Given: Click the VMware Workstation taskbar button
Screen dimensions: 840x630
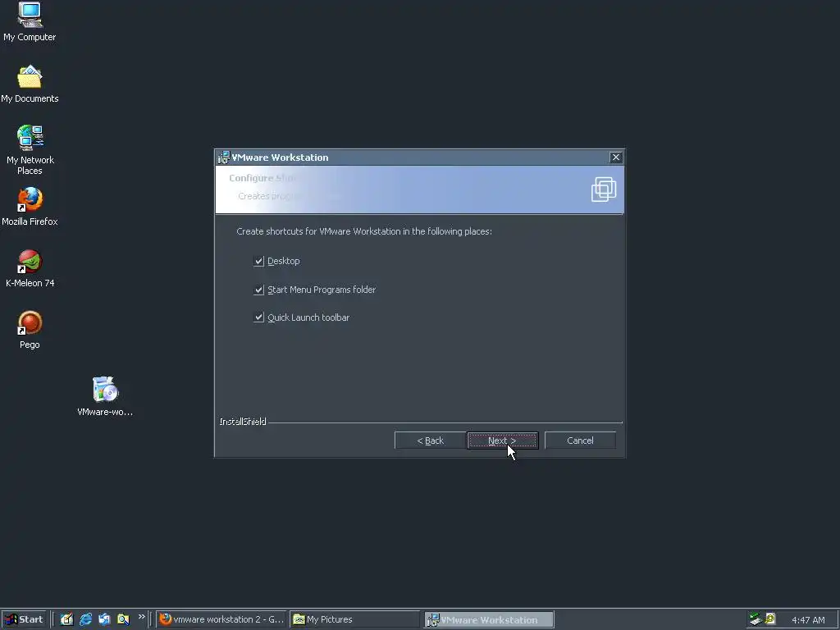Looking at the screenshot, I should 489,619.
